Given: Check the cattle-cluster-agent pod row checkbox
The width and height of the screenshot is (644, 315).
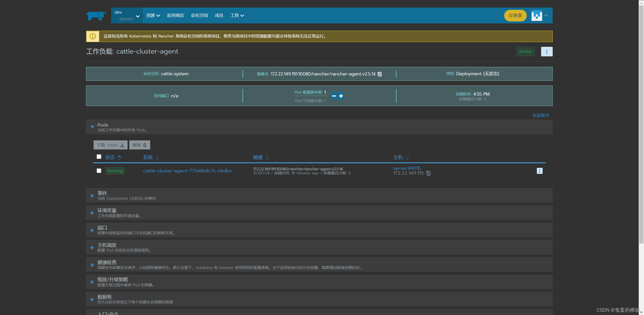Looking at the screenshot, I should click(x=99, y=171).
